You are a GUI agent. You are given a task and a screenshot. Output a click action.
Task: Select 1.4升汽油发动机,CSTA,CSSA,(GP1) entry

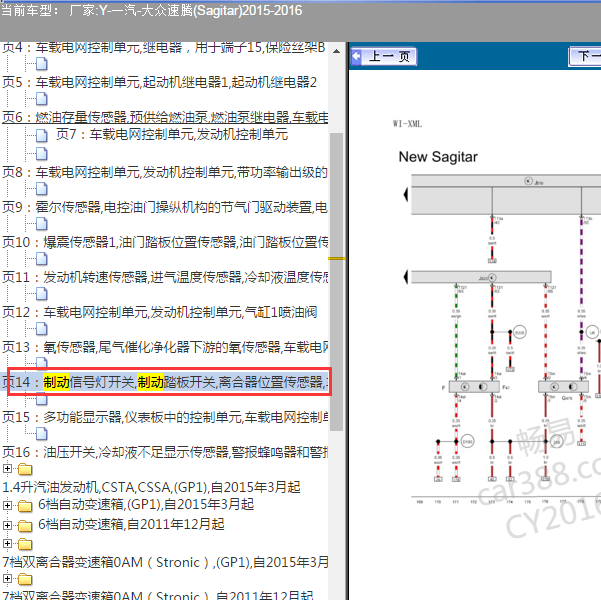[x=151, y=487]
